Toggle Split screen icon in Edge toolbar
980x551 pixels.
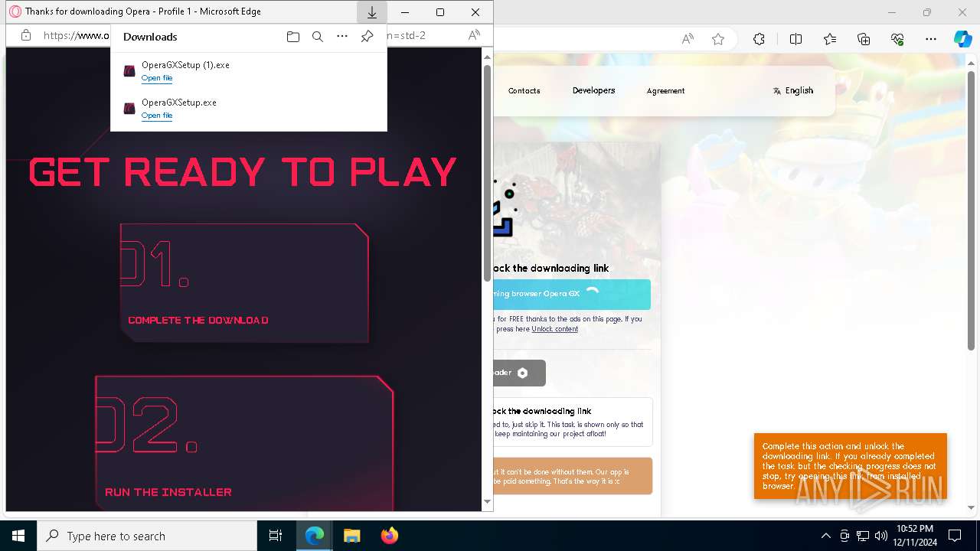click(795, 39)
